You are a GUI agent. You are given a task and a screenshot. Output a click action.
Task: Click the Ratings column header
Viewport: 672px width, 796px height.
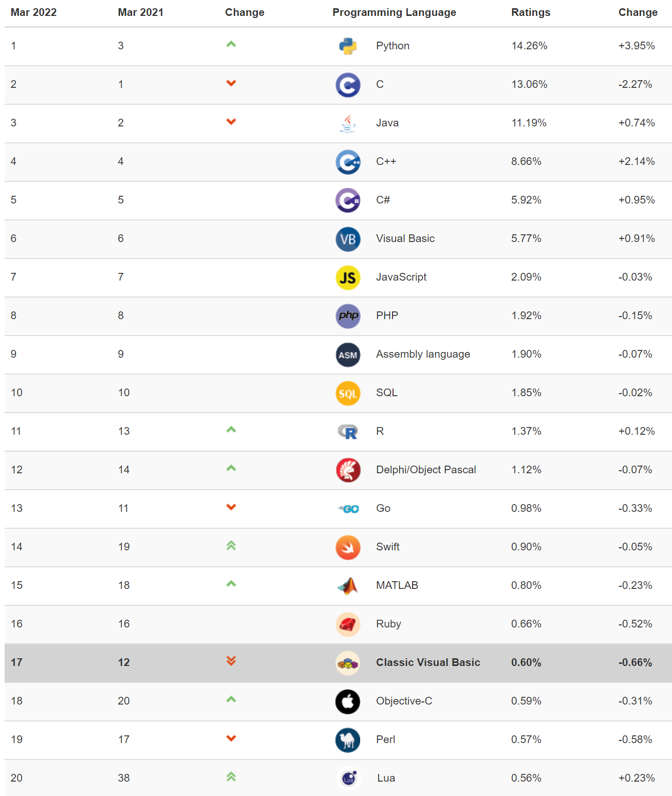[x=531, y=12]
